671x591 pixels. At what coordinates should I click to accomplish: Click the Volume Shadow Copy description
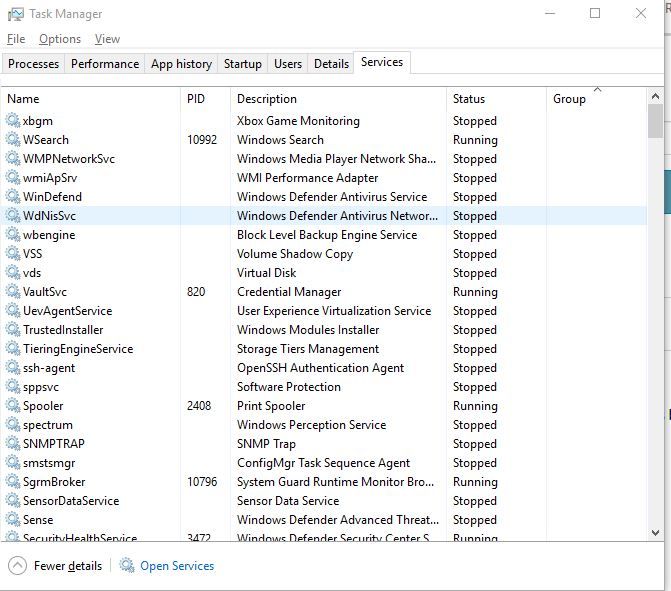[x=295, y=254]
